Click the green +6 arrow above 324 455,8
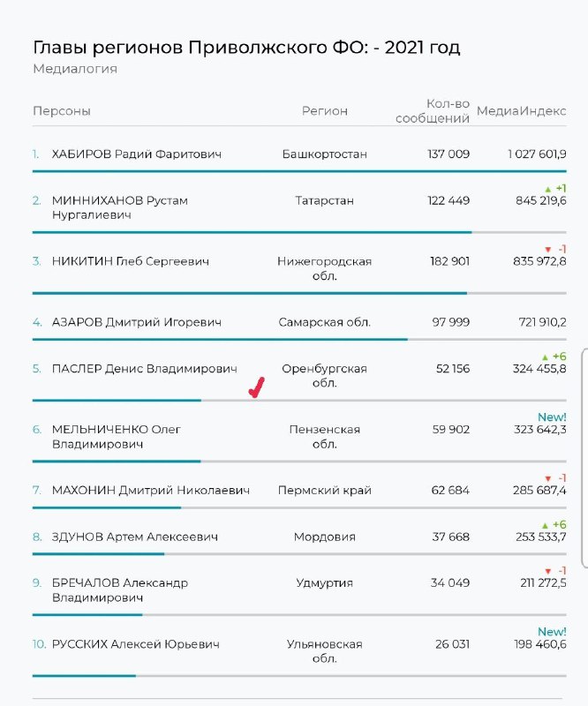This screenshot has width=588, height=706. 546,357
